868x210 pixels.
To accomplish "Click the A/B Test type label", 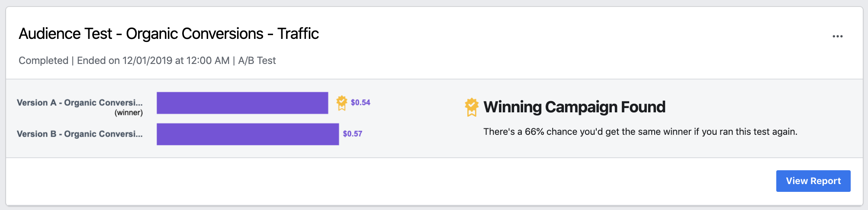I will click(x=257, y=60).
